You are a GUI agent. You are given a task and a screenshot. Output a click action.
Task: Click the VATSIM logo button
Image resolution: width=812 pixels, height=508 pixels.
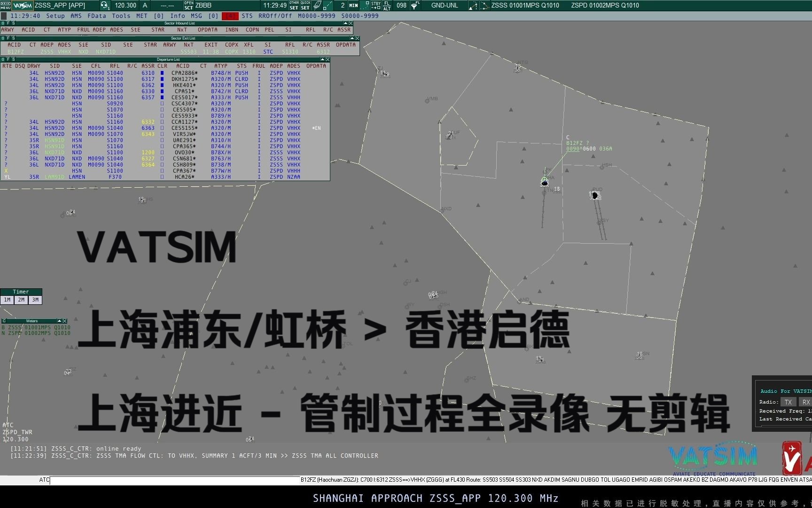click(23, 6)
